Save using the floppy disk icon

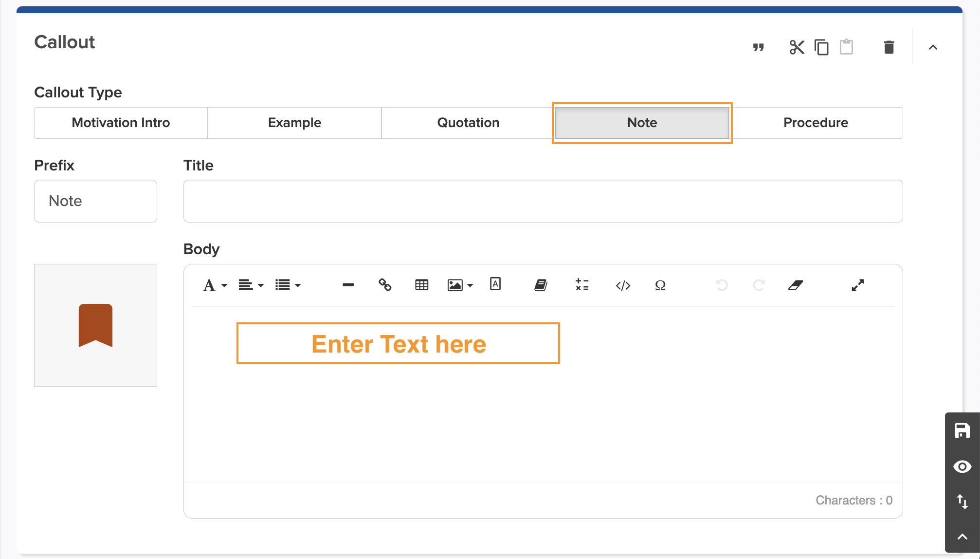pos(962,431)
